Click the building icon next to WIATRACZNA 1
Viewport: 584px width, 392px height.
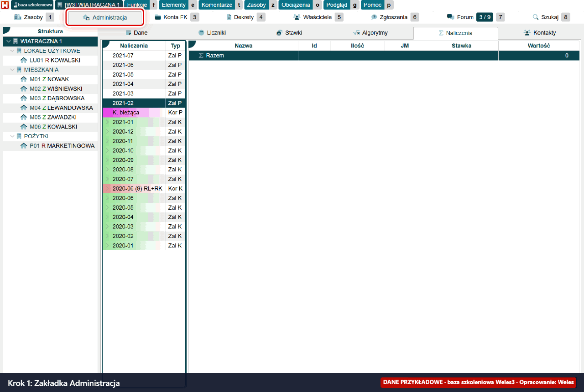pos(16,41)
